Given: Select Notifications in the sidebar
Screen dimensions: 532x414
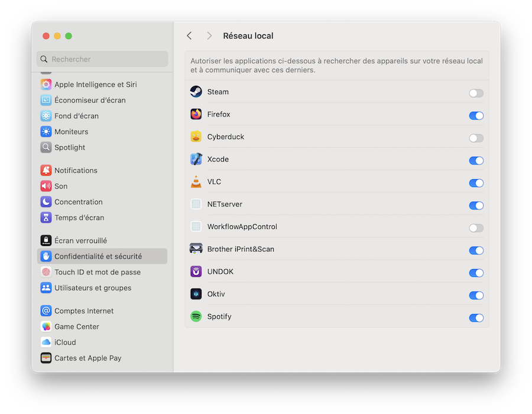Looking at the screenshot, I should [x=102, y=170].
